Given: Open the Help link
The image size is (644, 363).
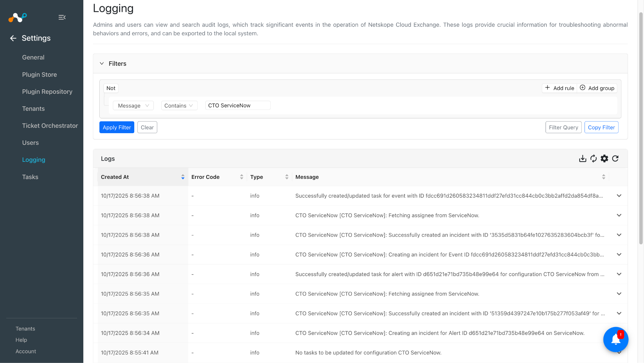Looking at the screenshot, I should click(21, 340).
